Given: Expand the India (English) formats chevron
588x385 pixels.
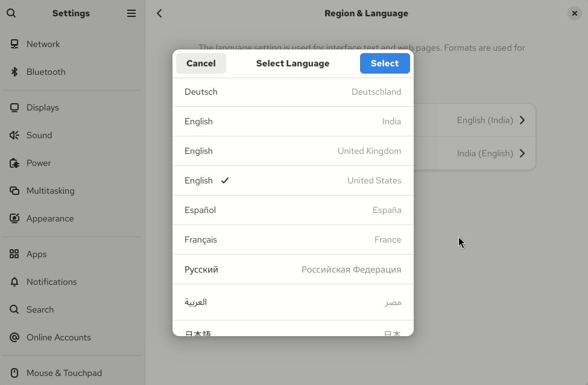Looking at the screenshot, I should (522, 153).
